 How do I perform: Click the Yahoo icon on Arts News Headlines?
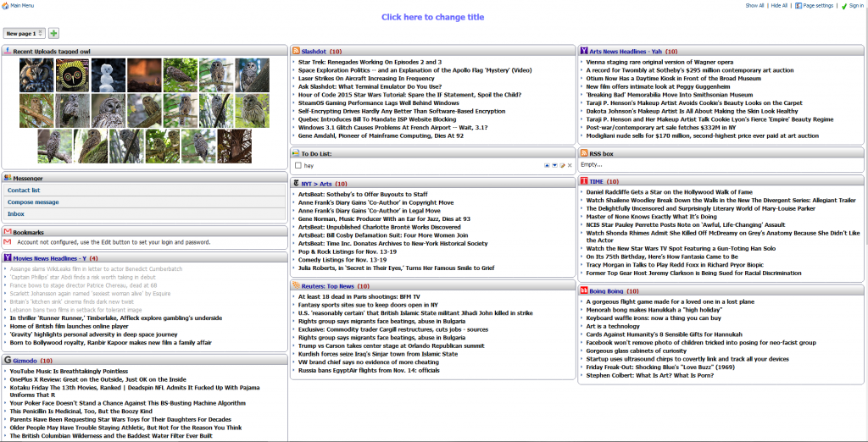pyautogui.click(x=584, y=51)
